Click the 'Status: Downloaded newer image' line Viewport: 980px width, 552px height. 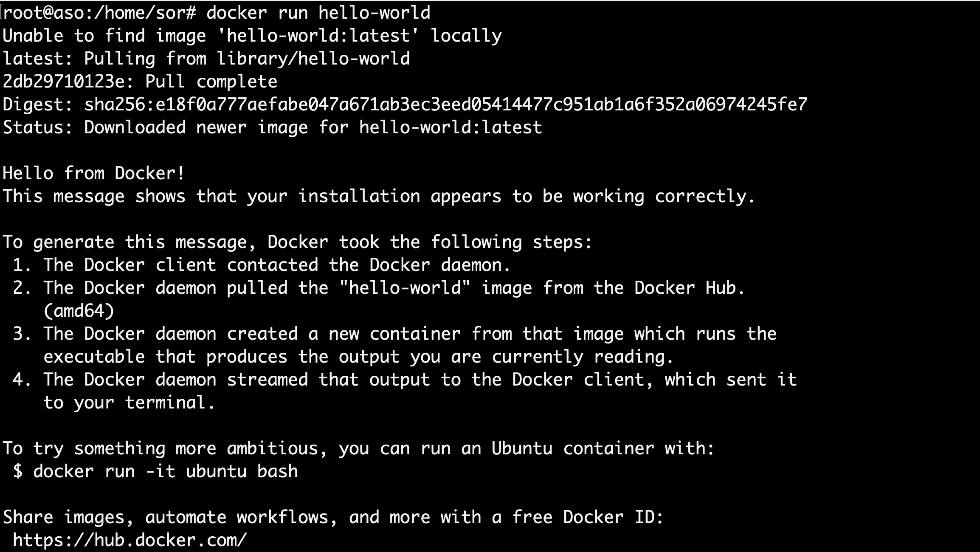coord(272,127)
